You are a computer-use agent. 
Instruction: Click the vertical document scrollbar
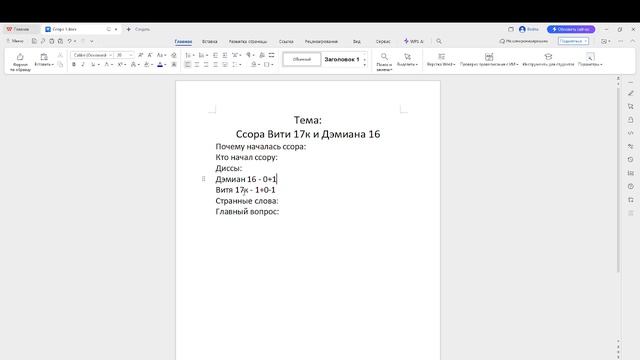coord(618,180)
